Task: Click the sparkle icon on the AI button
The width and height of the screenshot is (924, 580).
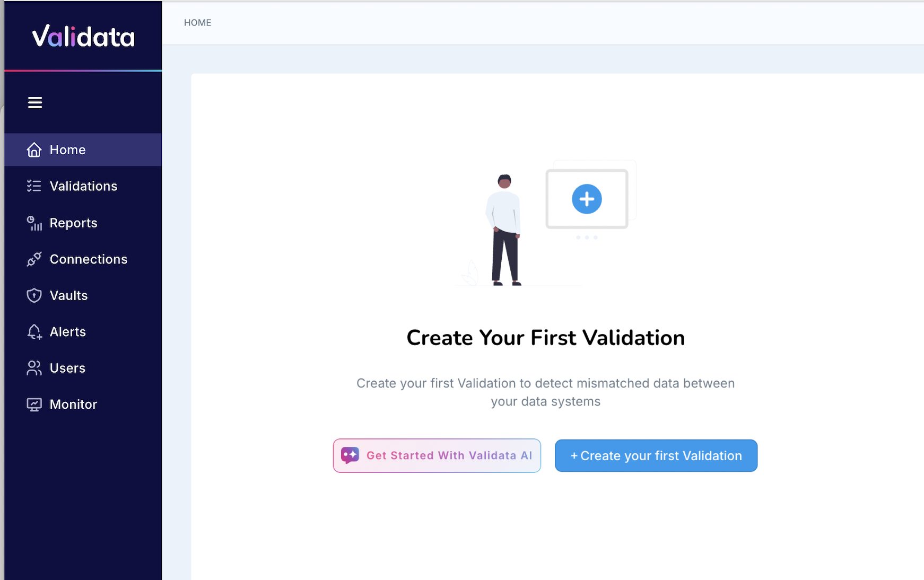Action: [x=350, y=455]
